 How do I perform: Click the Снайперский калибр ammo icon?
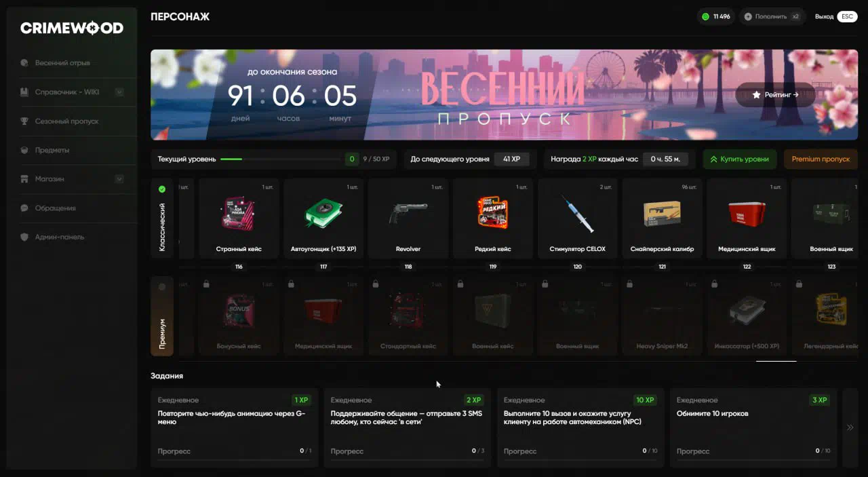point(662,213)
